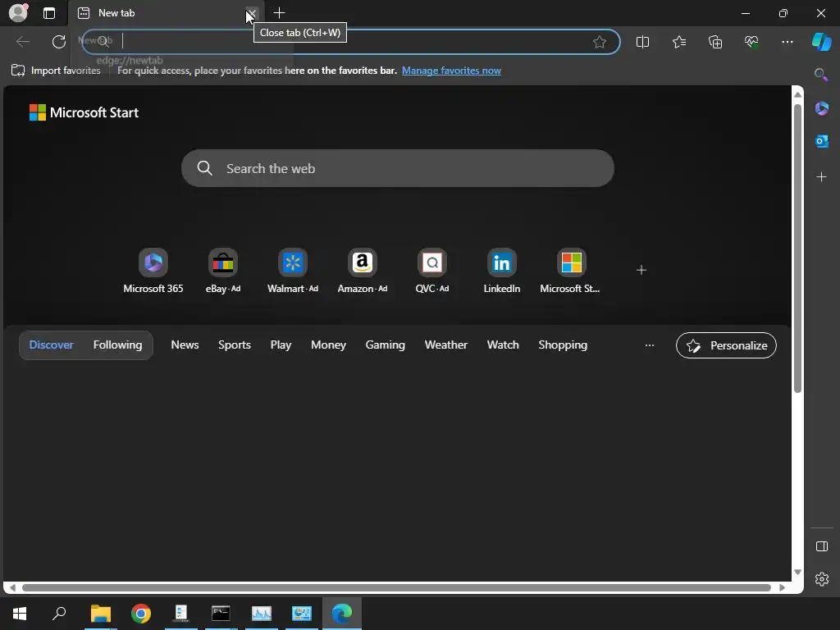Open a new tab with plus button
The image size is (840, 630).
point(279,13)
